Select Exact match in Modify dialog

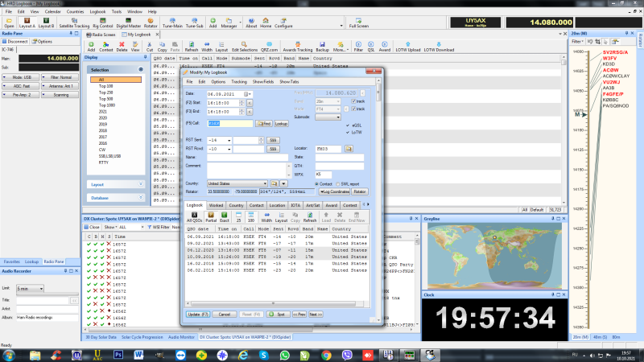click(225, 217)
